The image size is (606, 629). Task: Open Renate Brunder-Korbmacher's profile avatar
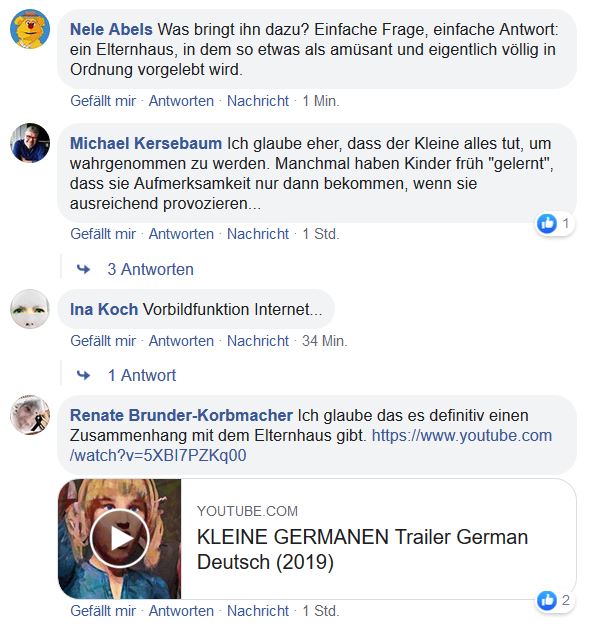[x=30, y=415]
